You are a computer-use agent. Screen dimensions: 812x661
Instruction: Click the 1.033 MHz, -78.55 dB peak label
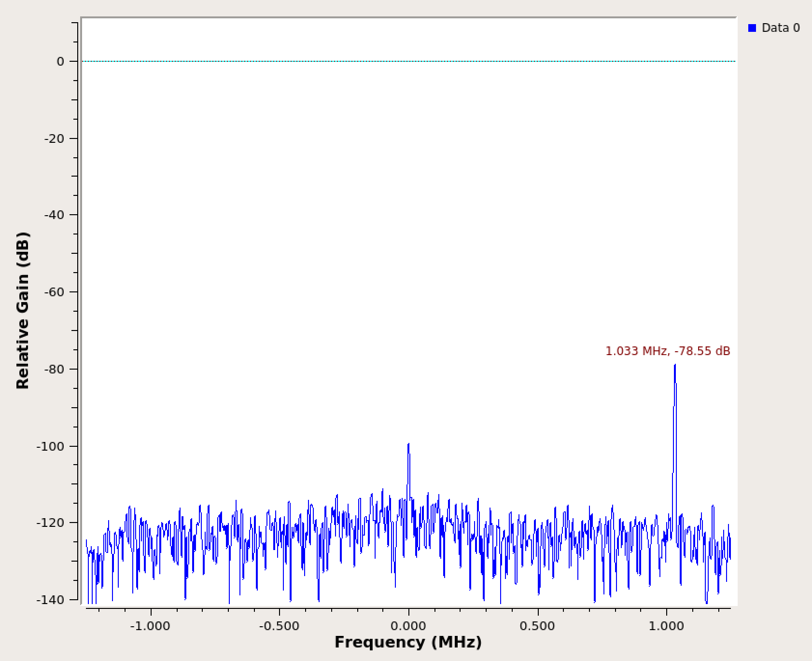click(x=668, y=351)
